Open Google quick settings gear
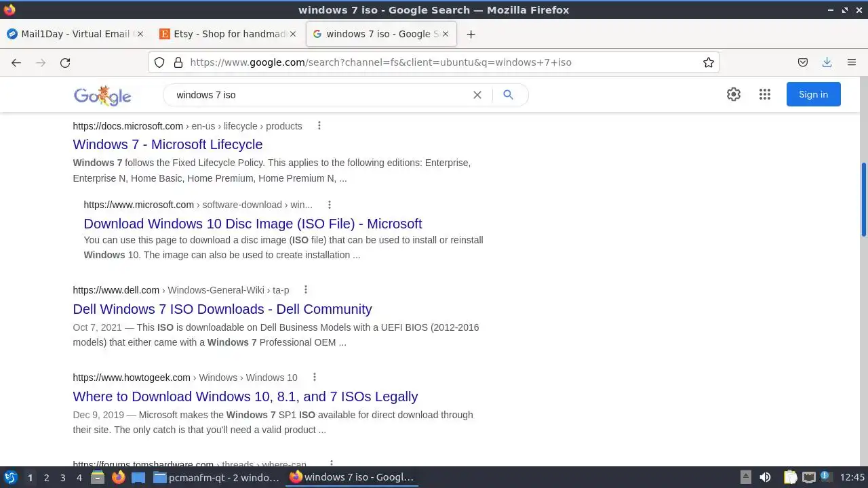868x488 pixels. tap(734, 94)
